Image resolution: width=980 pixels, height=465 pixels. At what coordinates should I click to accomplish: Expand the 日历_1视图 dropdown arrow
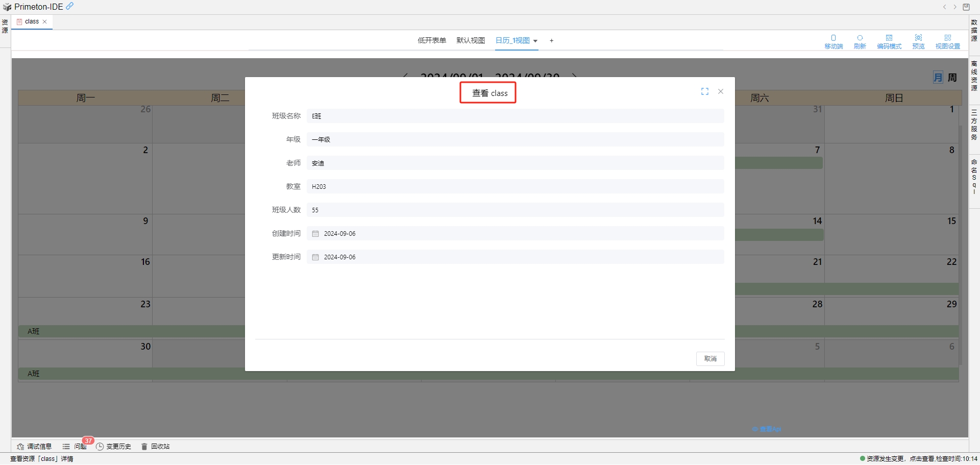535,41
